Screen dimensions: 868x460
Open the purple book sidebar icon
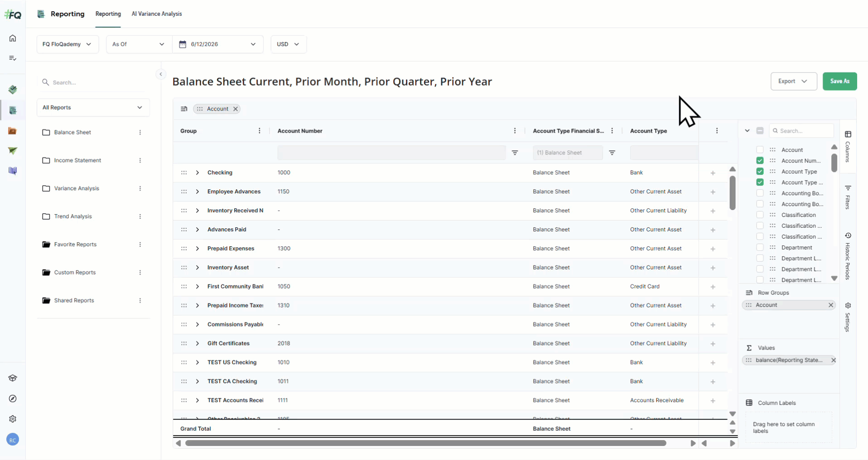coord(13,171)
